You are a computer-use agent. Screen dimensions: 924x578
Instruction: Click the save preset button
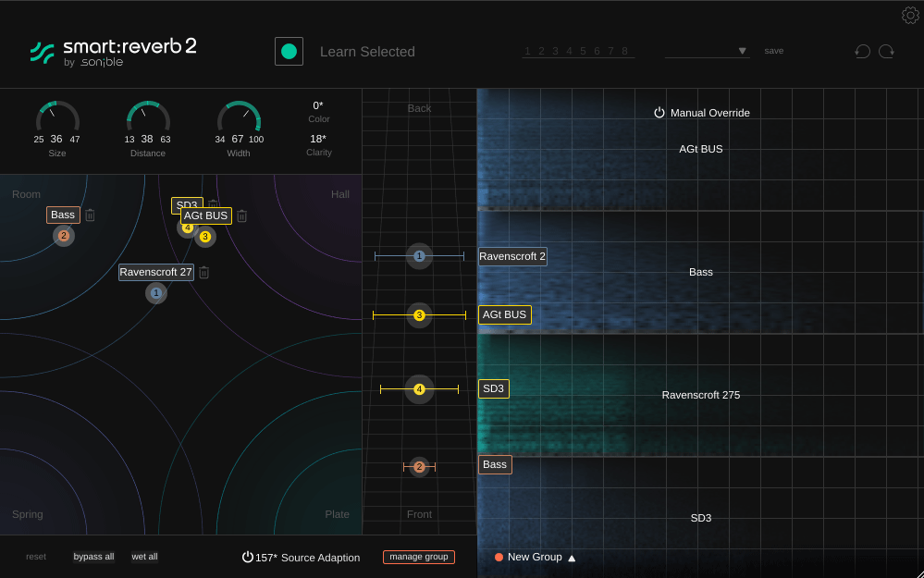tap(774, 51)
